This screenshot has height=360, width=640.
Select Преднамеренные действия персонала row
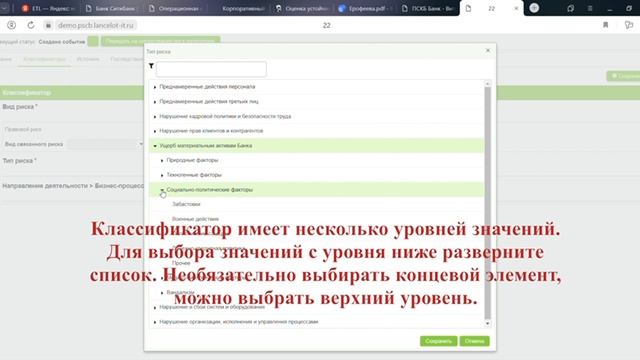(x=317, y=87)
